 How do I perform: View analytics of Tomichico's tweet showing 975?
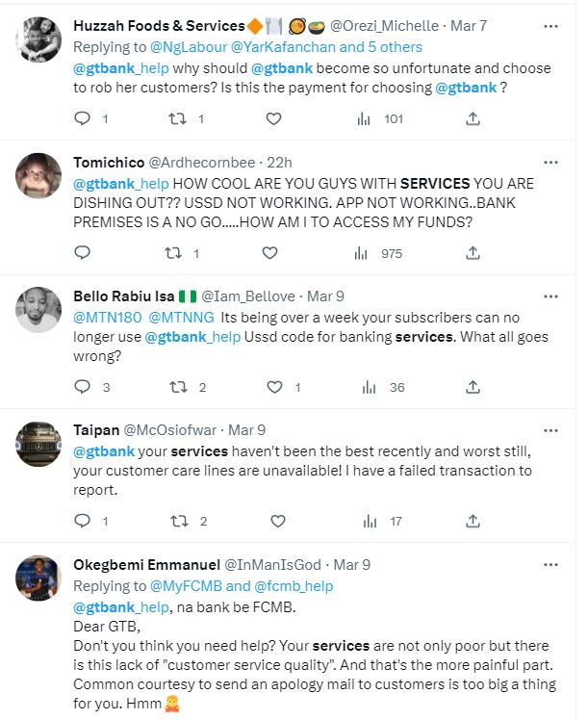click(x=379, y=253)
